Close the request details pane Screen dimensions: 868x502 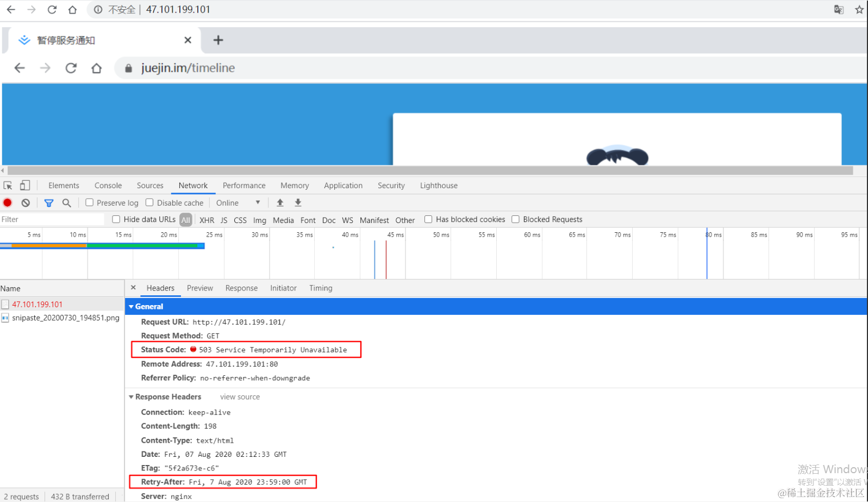point(133,288)
